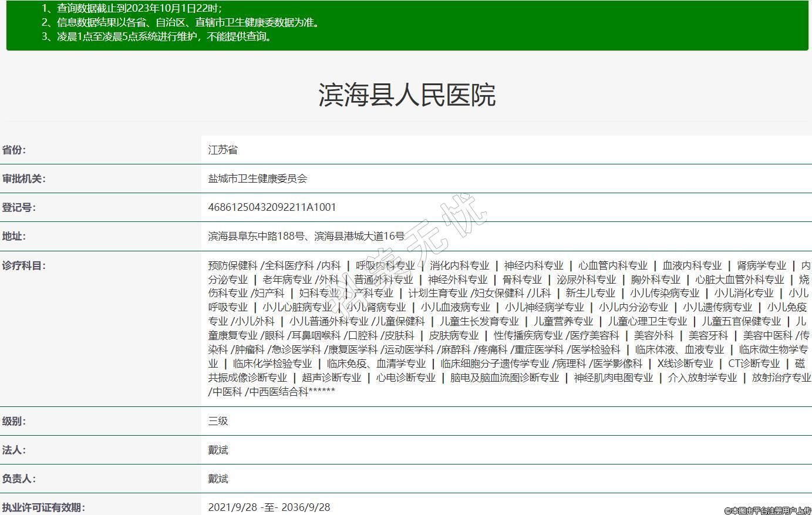The width and height of the screenshot is (812, 515).
Task: Click the 凌晨1点至凌晨5点 maintenance notice
Action: click(164, 37)
